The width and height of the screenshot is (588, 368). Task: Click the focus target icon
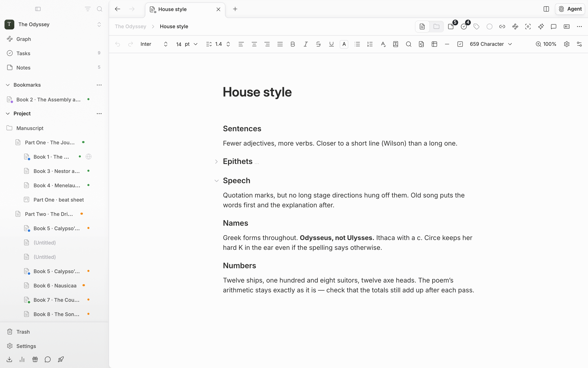[528, 27]
